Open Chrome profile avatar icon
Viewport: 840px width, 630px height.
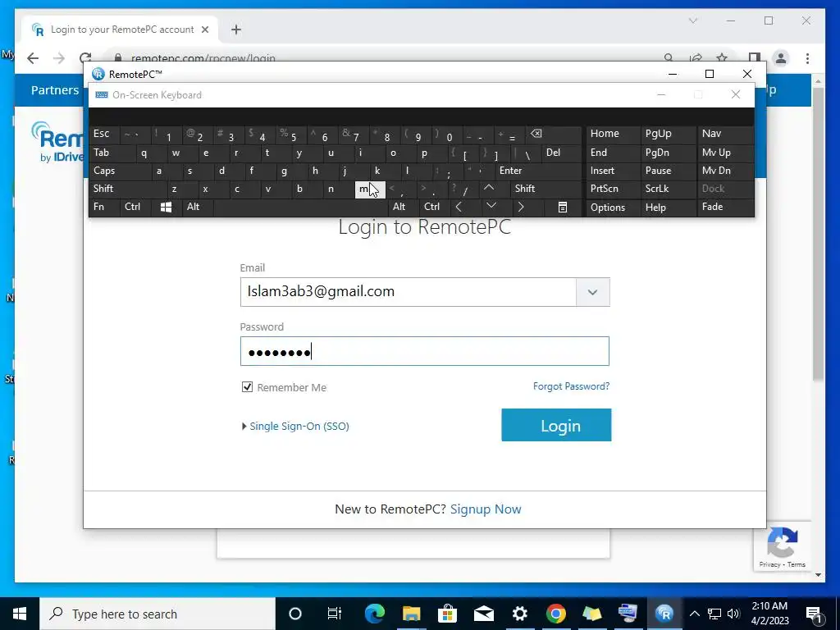pos(781,58)
